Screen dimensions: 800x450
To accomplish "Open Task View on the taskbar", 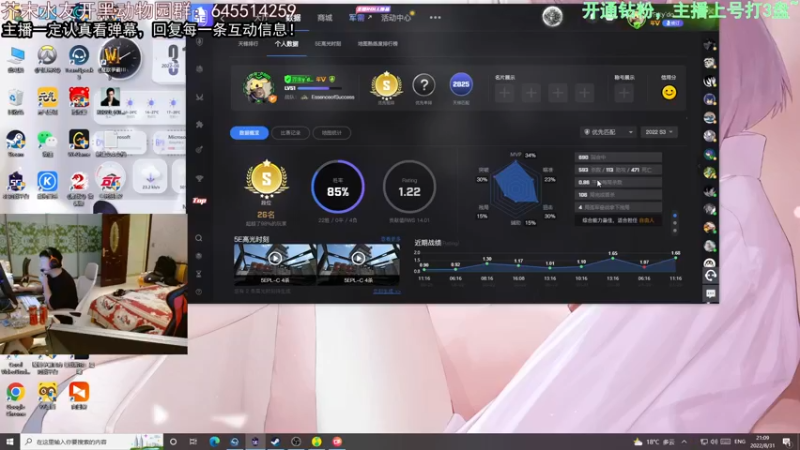I will coord(193,441).
